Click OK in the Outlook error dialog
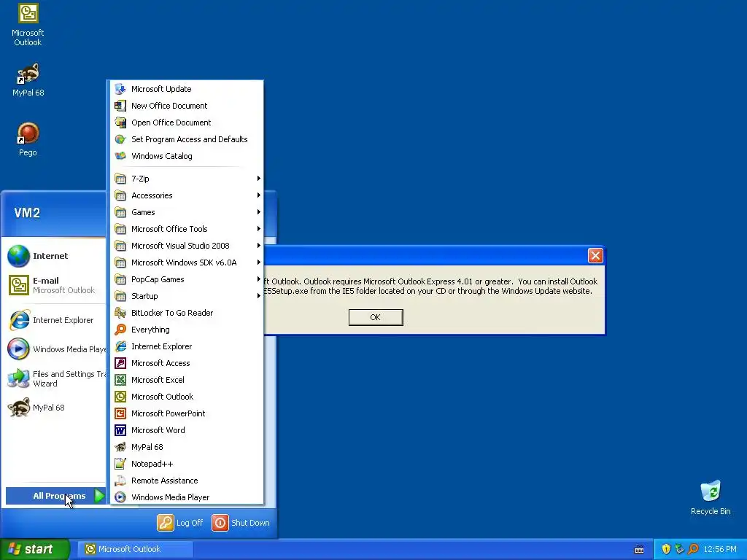The width and height of the screenshot is (747, 560). pyautogui.click(x=376, y=317)
